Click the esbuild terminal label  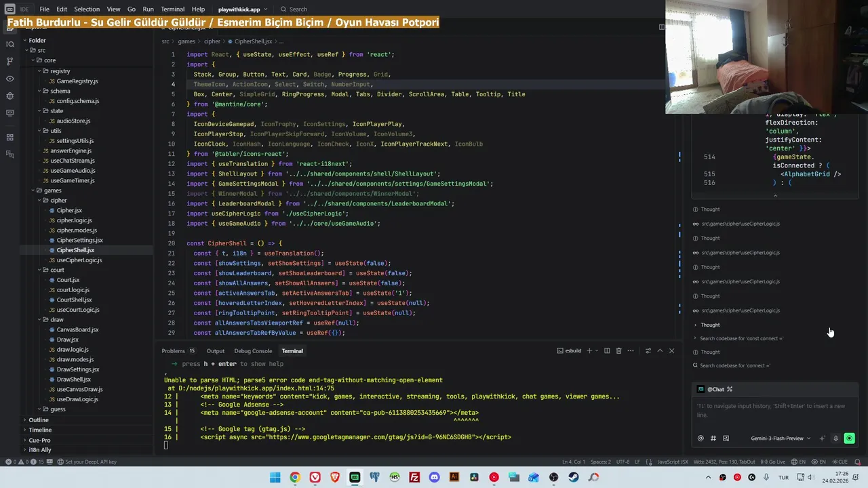pos(569,350)
